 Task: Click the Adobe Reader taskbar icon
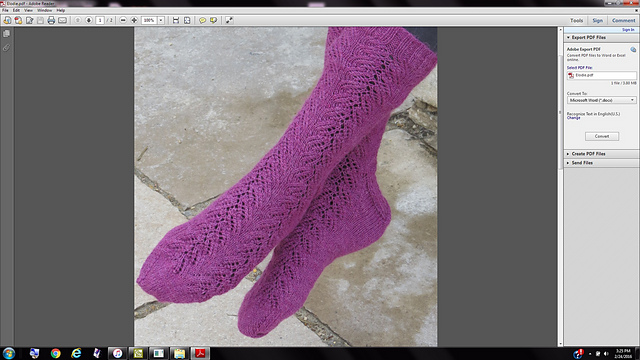(200, 353)
